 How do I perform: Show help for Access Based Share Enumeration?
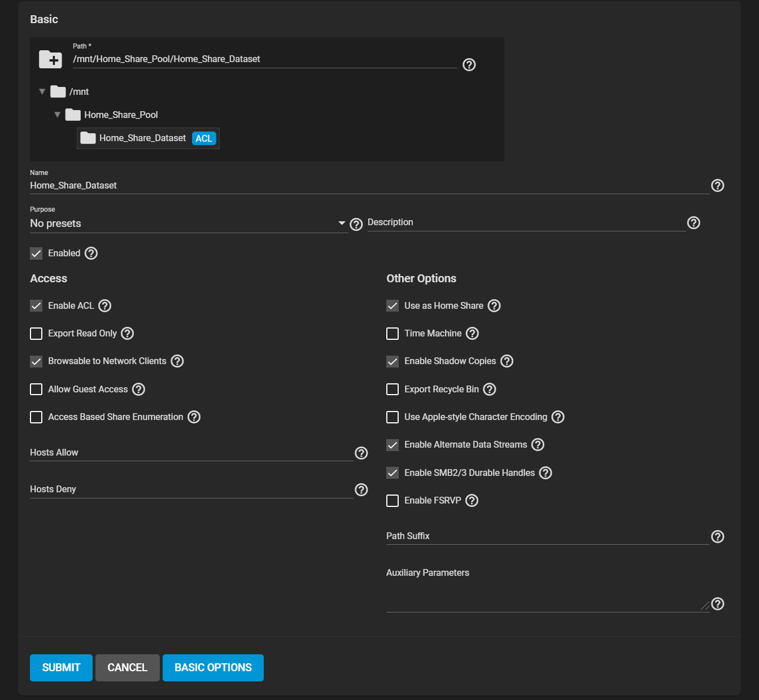[x=194, y=417]
